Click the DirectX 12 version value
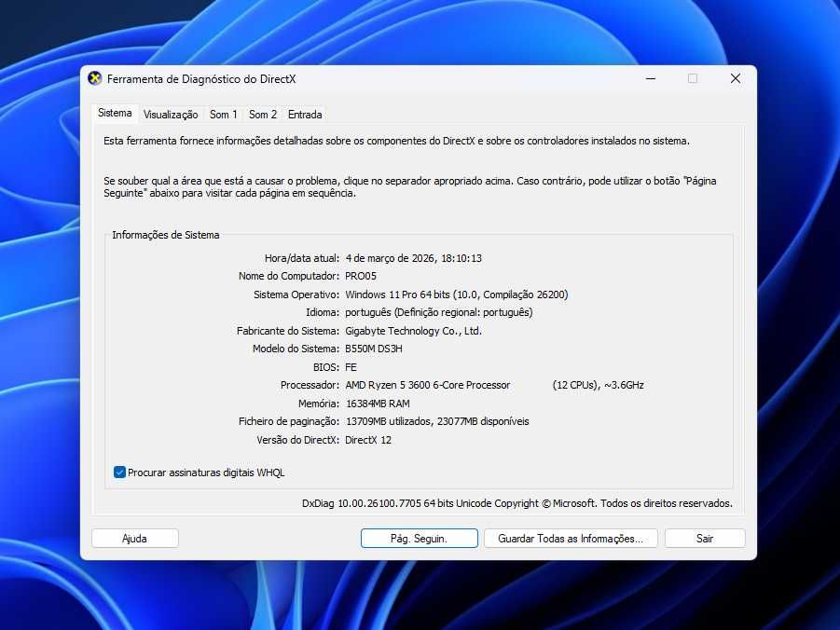This screenshot has width=840, height=630. tap(368, 440)
